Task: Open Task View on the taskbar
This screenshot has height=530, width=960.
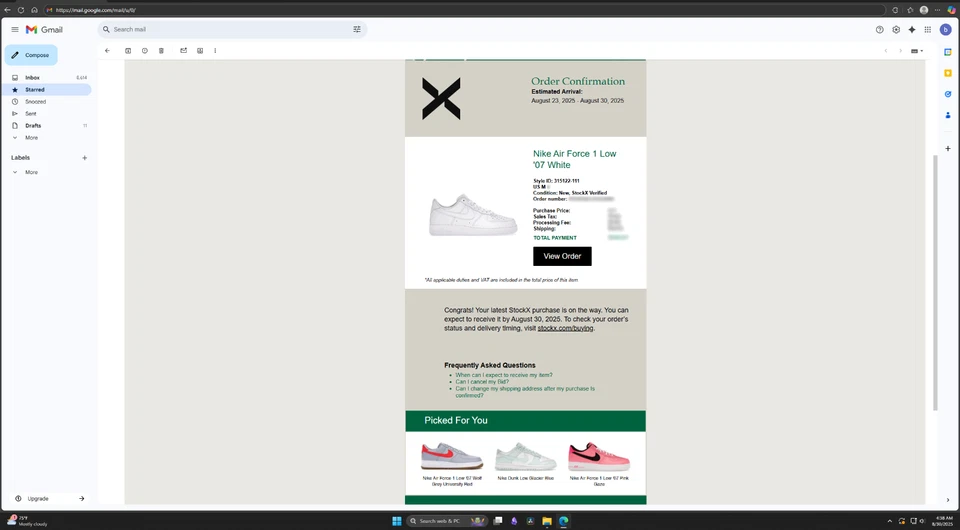Action: coord(498,521)
